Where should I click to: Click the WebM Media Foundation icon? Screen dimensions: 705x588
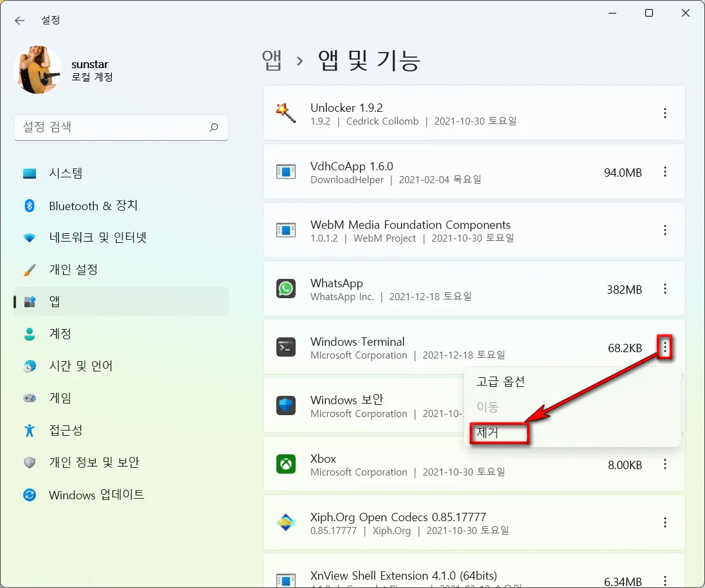[x=286, y=230]
